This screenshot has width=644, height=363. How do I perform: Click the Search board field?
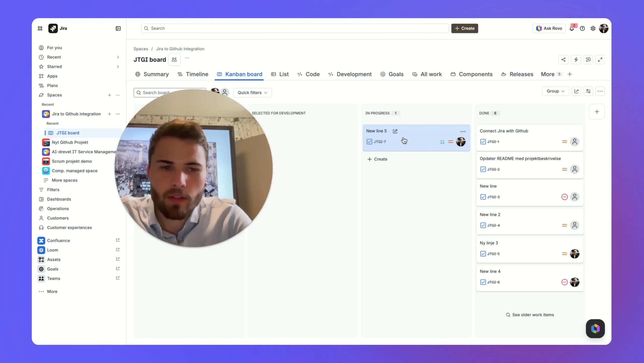pyautogui.click(x=170, y=93)
